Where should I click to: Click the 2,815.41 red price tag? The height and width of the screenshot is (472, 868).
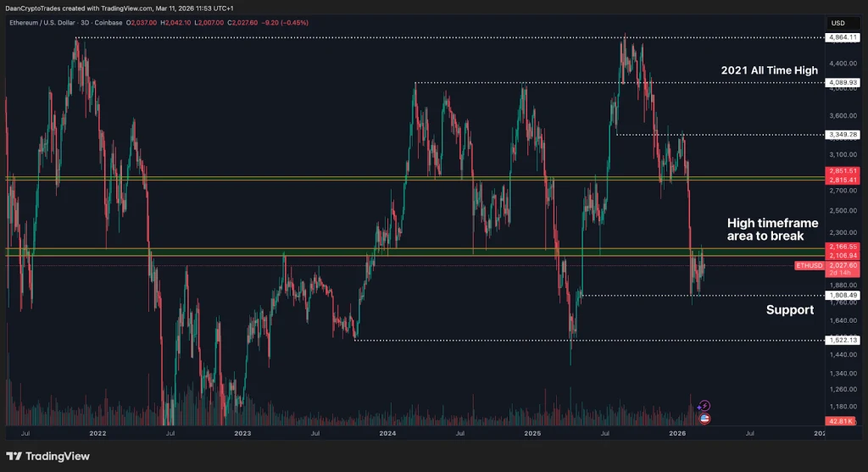click(x=843, y=180)
